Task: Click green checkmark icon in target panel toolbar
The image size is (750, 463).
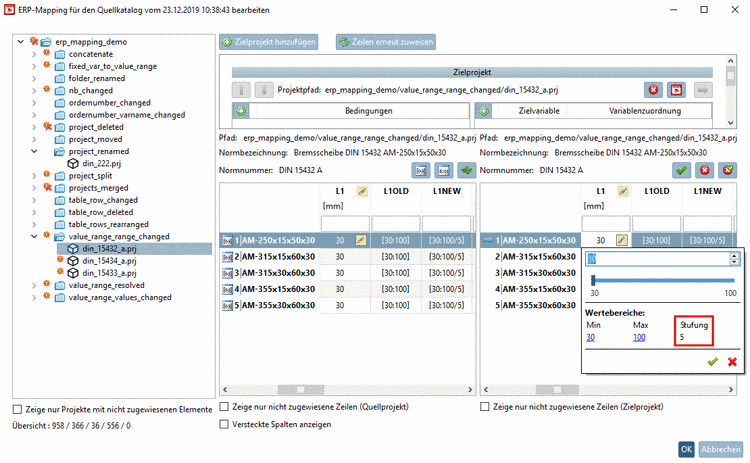Action: (x=682, y=170)
